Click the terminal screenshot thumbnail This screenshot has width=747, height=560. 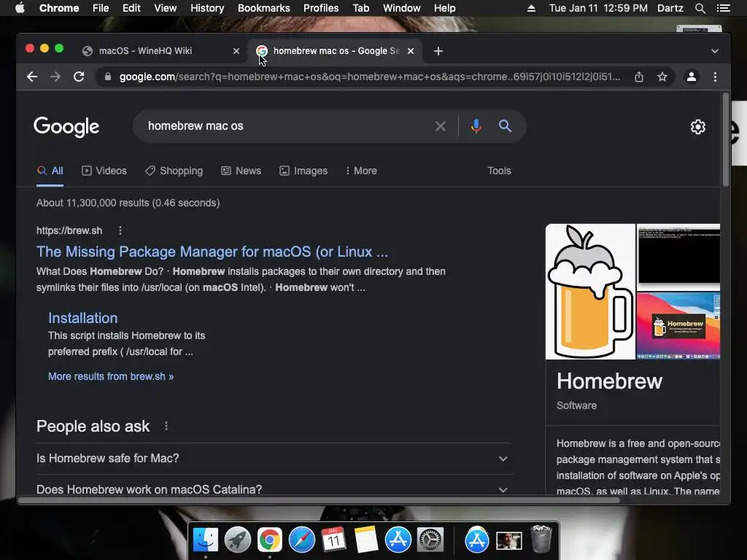pos(678,257)
